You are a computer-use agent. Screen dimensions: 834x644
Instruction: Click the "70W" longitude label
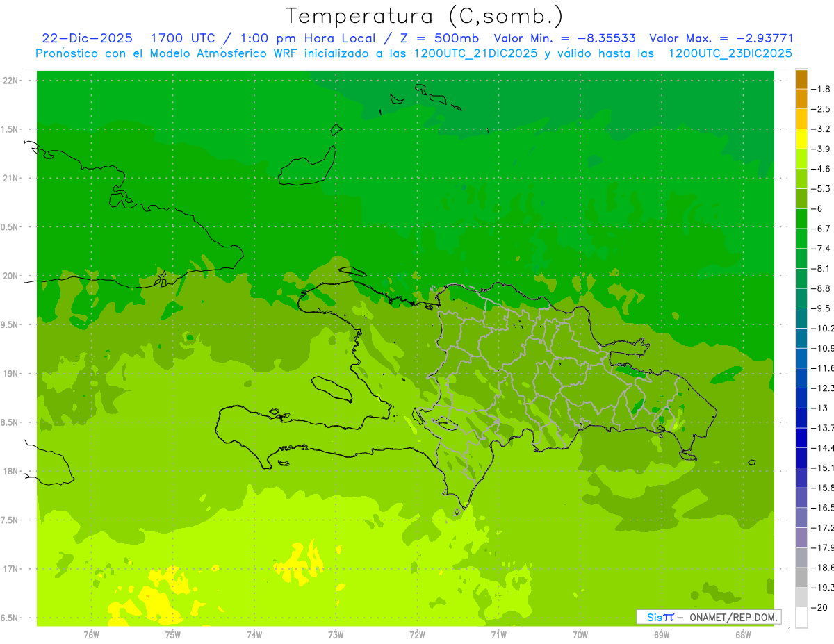click(x=580, y=635)
